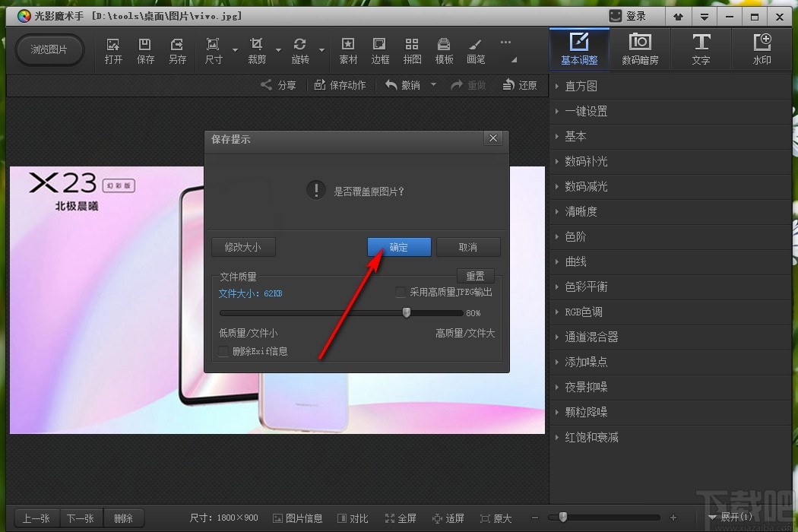
Task: Switch to the 水印 tab
Action: click(762, 49)
